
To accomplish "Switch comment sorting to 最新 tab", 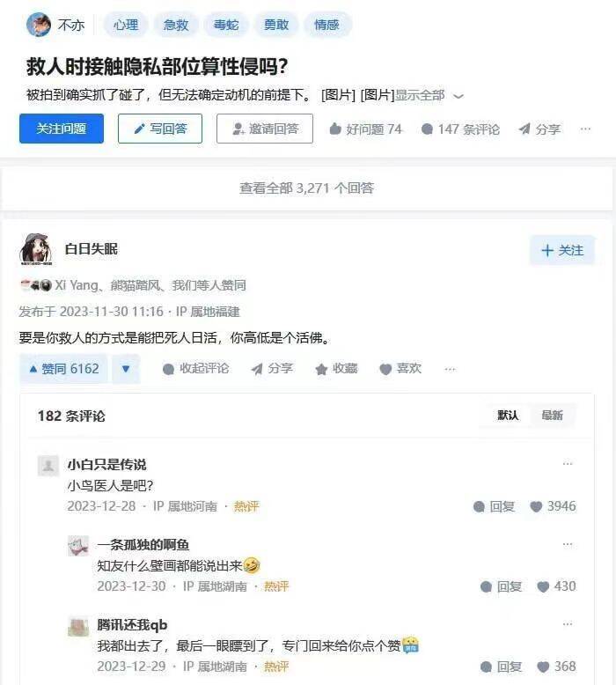I will click(x=552, y=415).
